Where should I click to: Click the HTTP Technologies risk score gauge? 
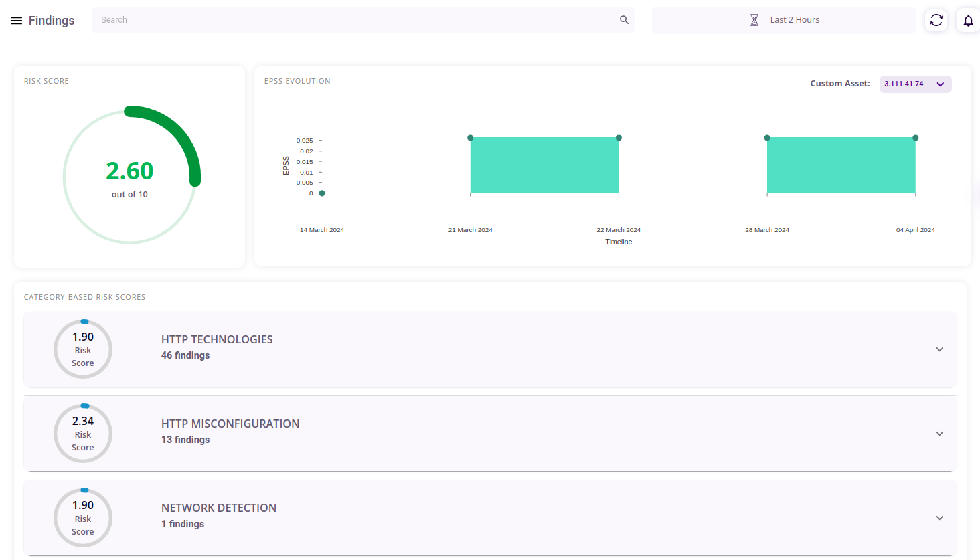pyautogui.click(x=83, y=349)
